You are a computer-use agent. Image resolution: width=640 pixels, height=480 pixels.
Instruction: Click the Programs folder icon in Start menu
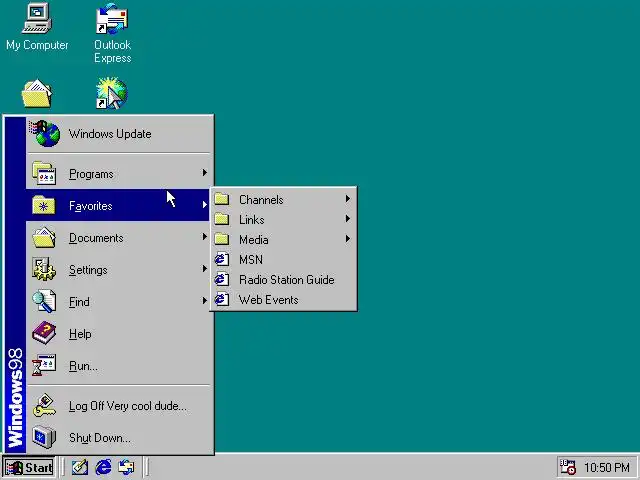pyautogui.click(x=44, y=173)
